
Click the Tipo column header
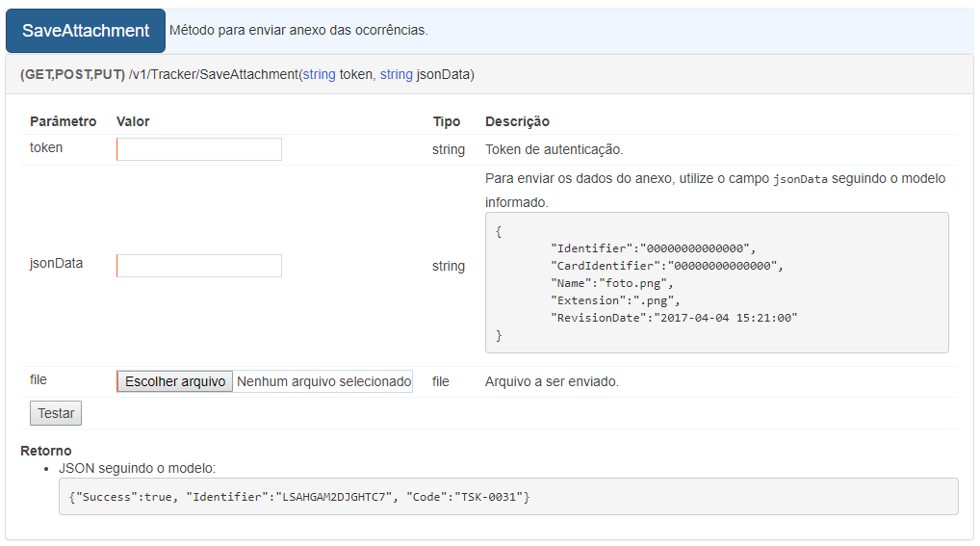coord(447,121)
